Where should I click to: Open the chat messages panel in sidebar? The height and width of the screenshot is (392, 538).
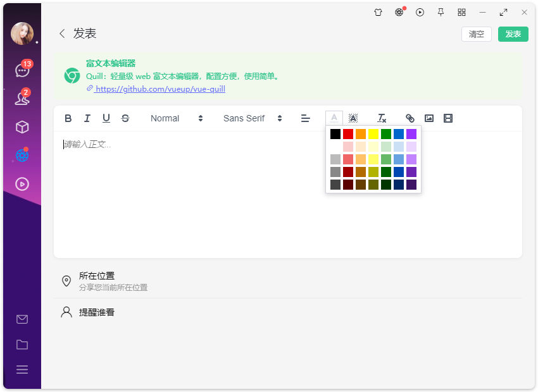(22, 70)
